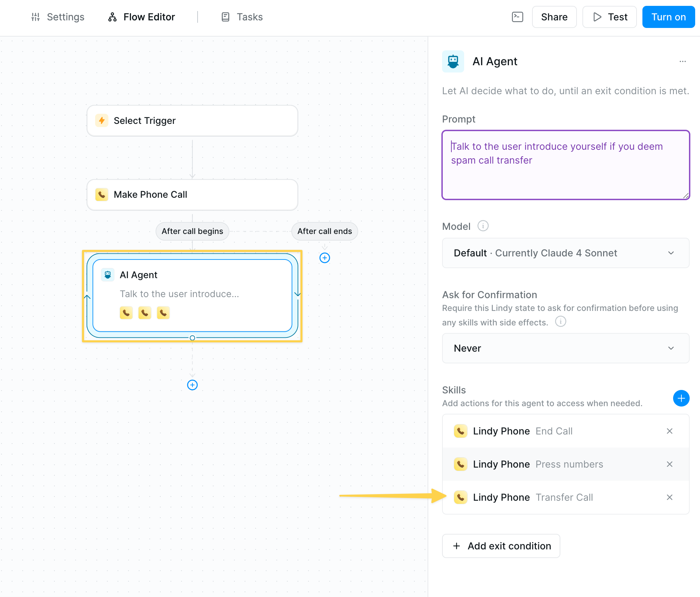Add step after 'After call ends' branch
Viewport: 700px width, 597px height.
(x=324, y=258)
